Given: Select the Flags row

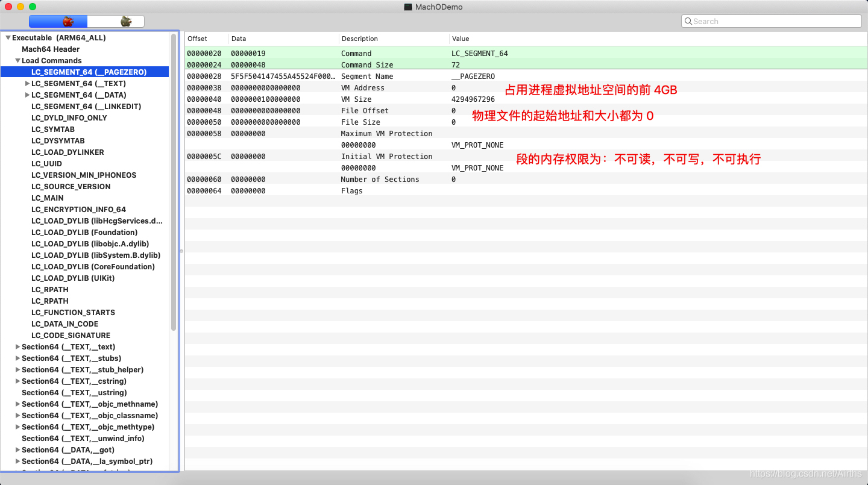Looking at the screenshot, I should (526, 190).
